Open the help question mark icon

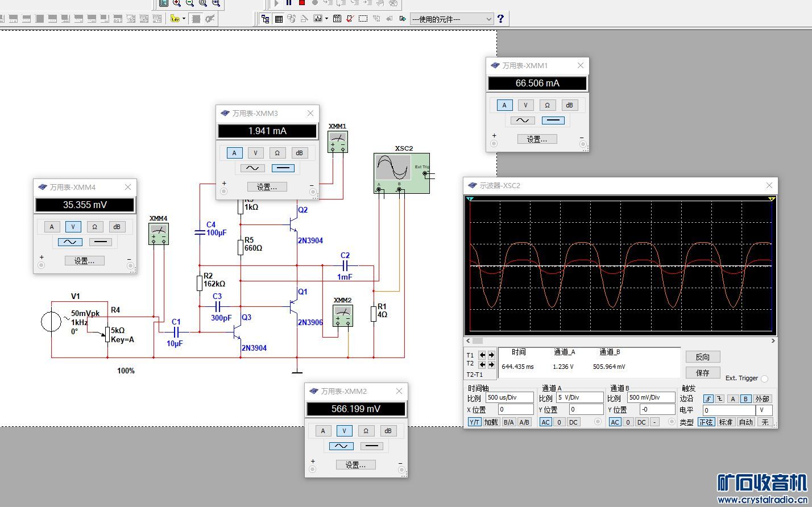click(500, 19)
